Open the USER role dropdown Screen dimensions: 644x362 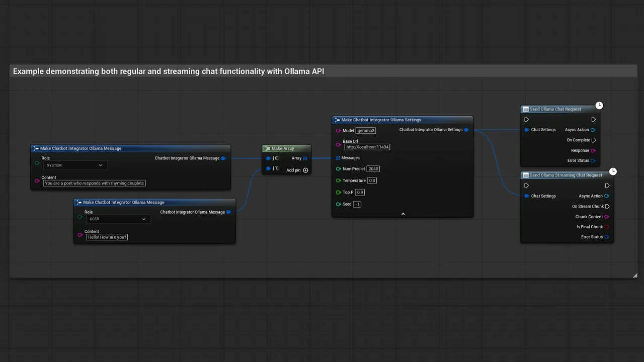pyautogui.click(x=118, y=219)
